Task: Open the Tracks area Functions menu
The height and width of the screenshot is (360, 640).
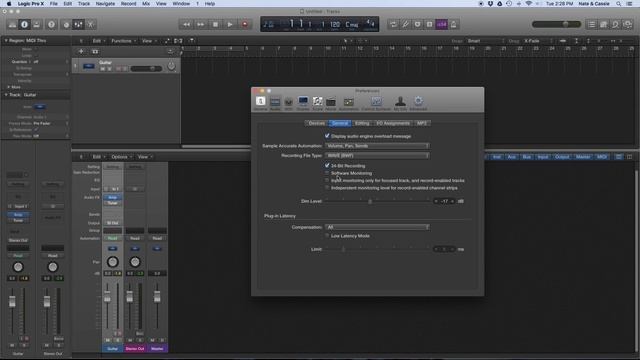Action: pos(123,41)
